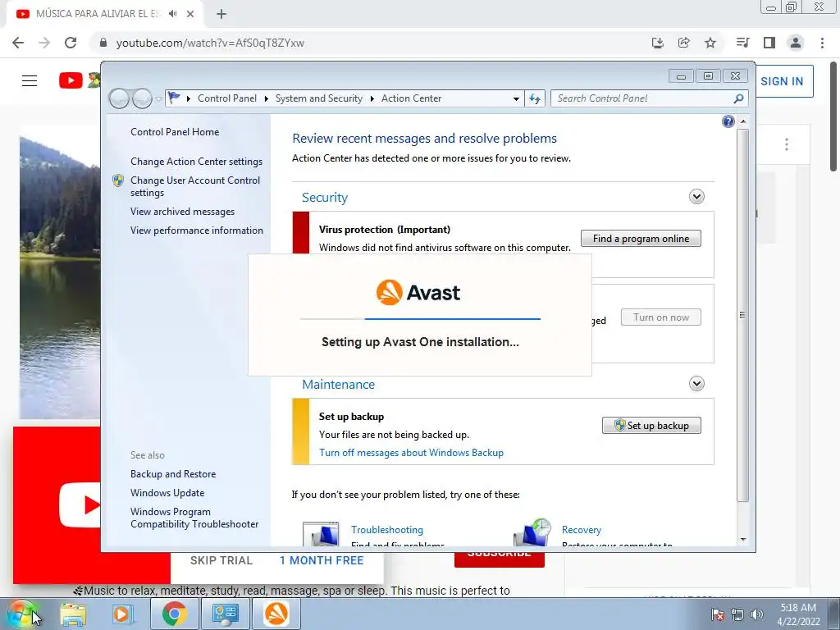Go back in the Chrome browser
Screen dimensions: 840x630
[x=18, y=43]
